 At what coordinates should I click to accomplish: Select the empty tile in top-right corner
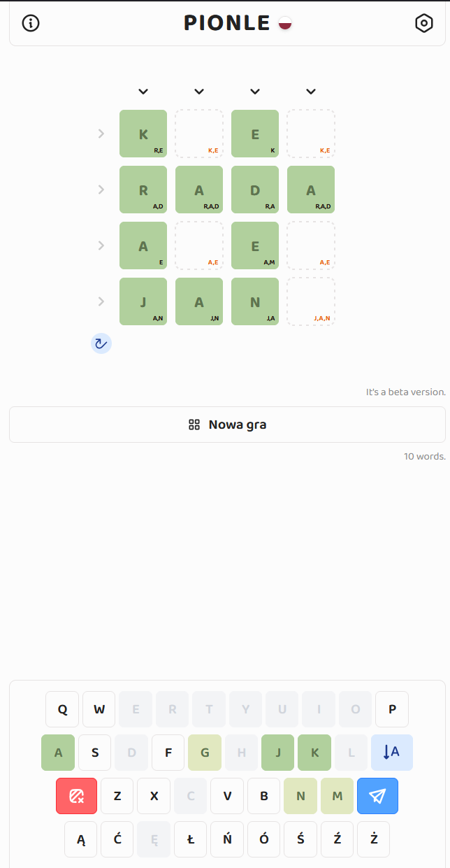coord(311,134)
